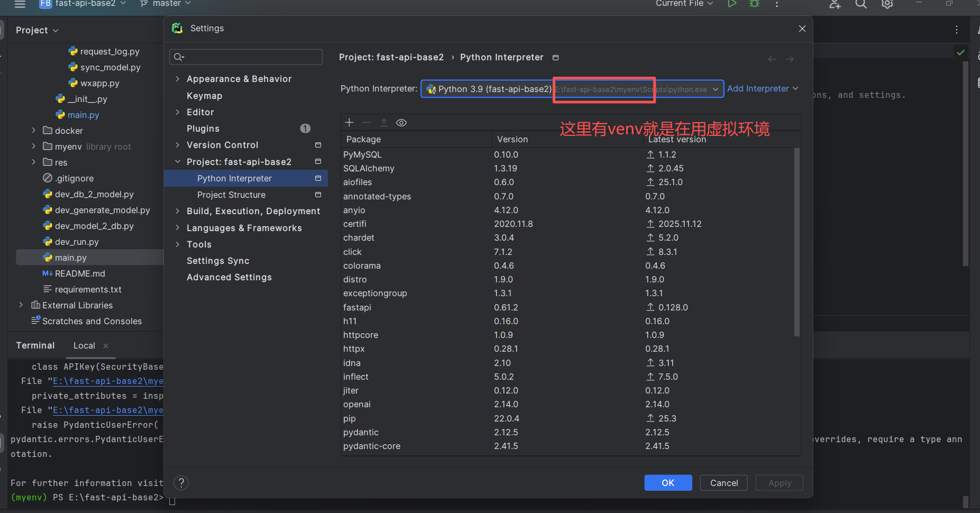Expand the Tools settings group
Viewport: 980px width, 513px height.
(178, 244)
